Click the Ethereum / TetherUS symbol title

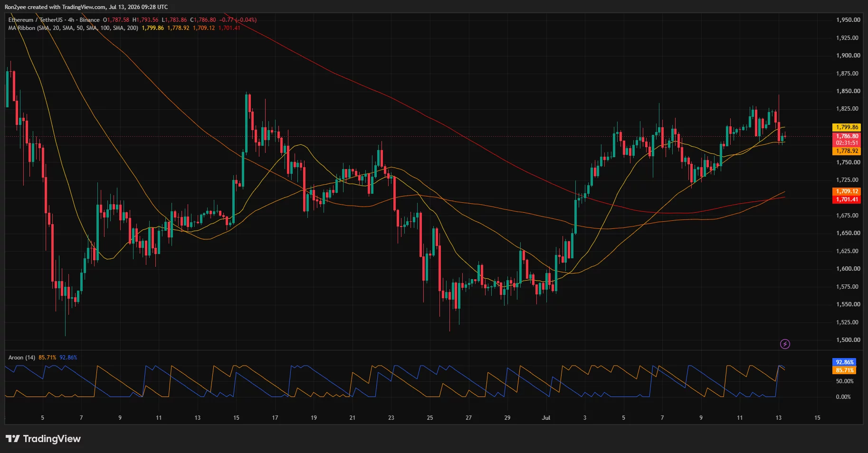pyautogui.click(x=35, y=20)
